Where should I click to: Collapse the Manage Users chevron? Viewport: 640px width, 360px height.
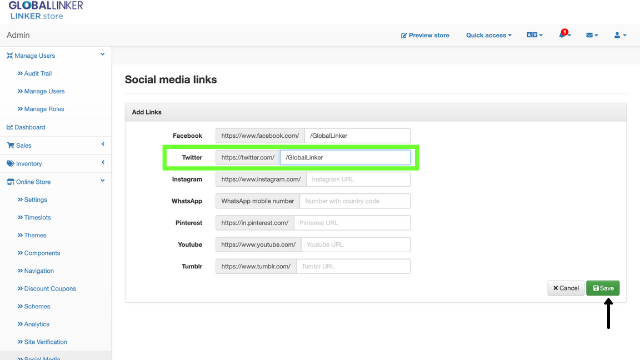[102, 54]
